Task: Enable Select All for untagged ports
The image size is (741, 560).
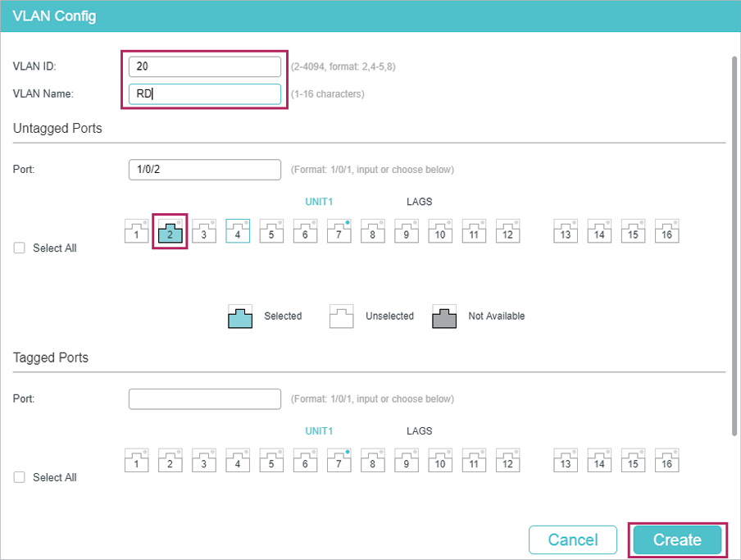Action: pyautogui.click(x=20, y=248)
